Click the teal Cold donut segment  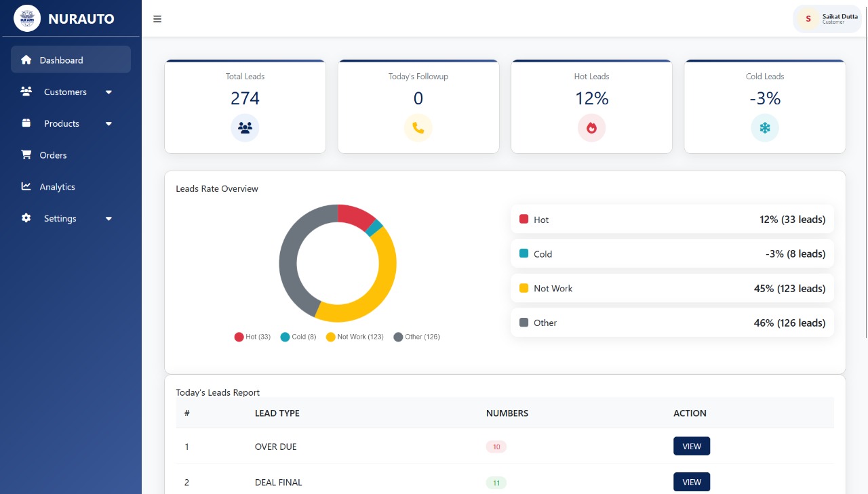tap(374, 228)
